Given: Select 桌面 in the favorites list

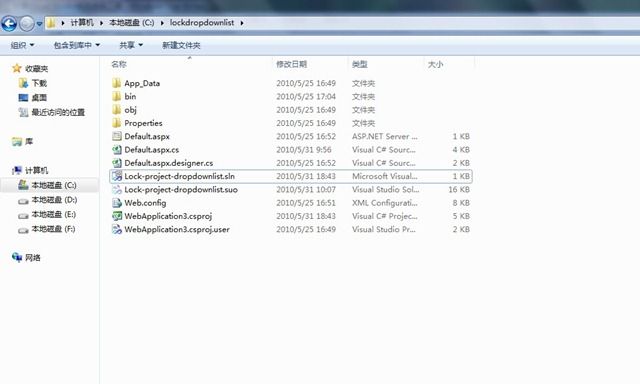Looking at the screenshot, I should coord(39,98).
